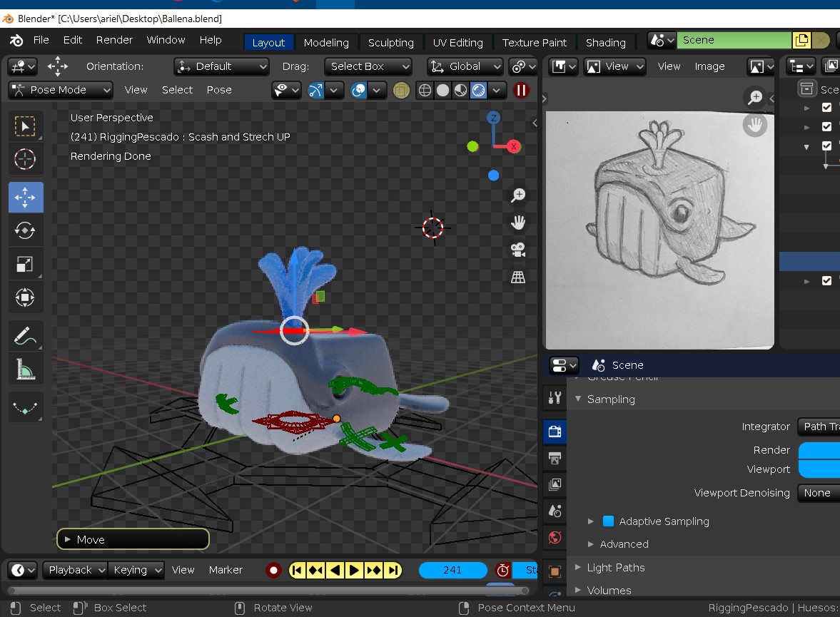Open the World Properties tab
This screenshot has width=840, height=617.
pos(554,538)
